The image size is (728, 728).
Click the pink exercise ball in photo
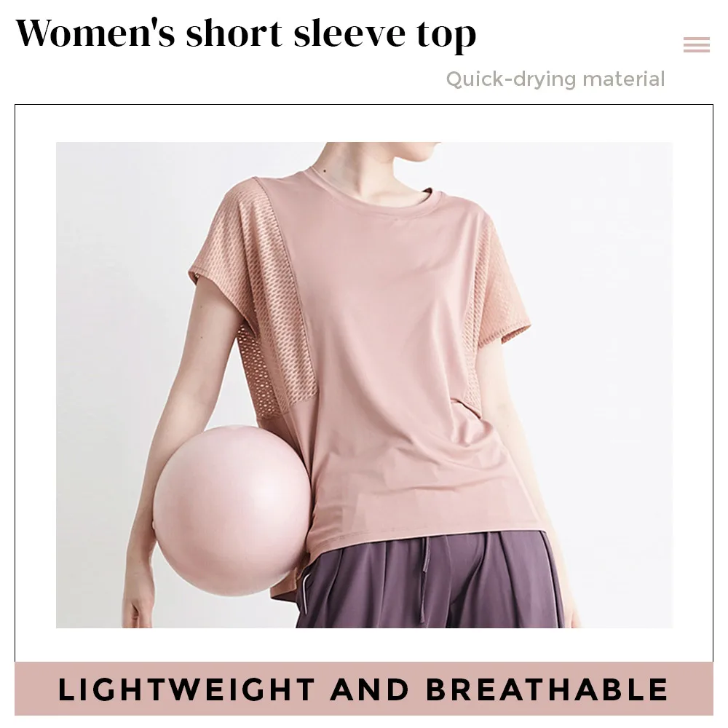click(232, 510)
